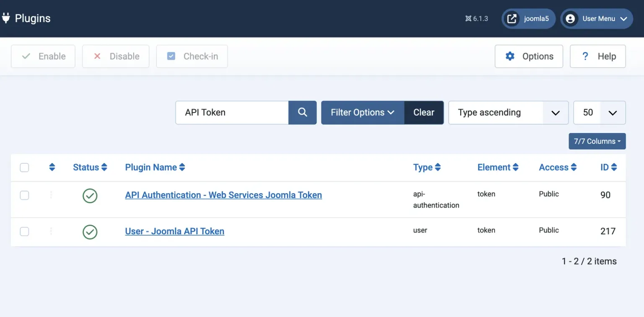Open User - Joomla API Token plugin
Image resolution: width=644 pixels, height=317 pixels.
[x=174, y=231]
